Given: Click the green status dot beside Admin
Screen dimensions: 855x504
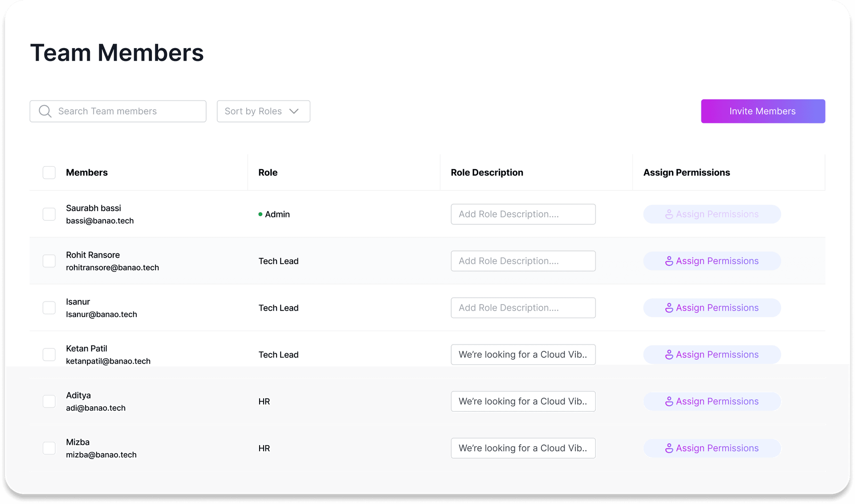Looking at the screenshot, I should tap(261, 214).
